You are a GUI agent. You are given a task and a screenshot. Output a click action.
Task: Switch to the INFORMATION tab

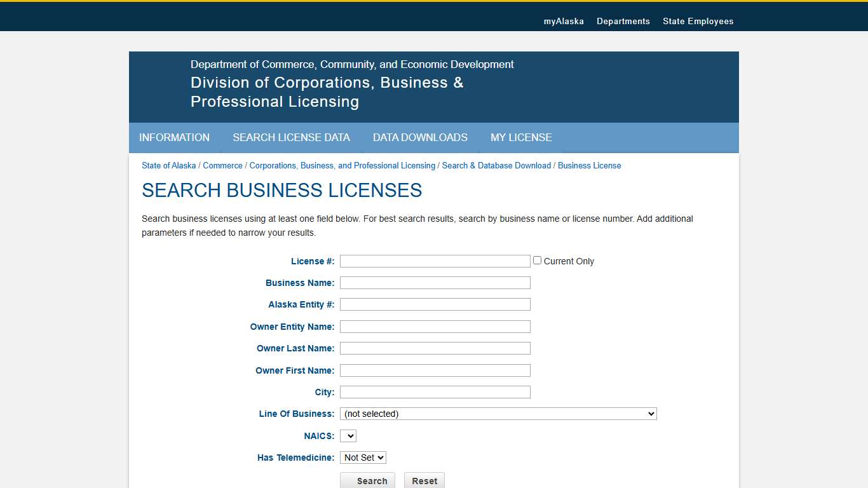pos(175,138)
